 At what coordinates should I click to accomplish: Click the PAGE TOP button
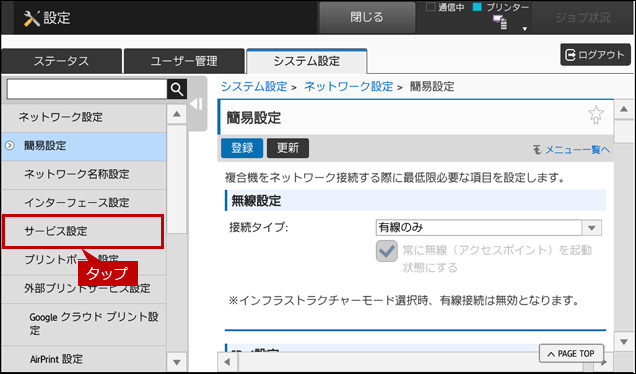(571, 354)
